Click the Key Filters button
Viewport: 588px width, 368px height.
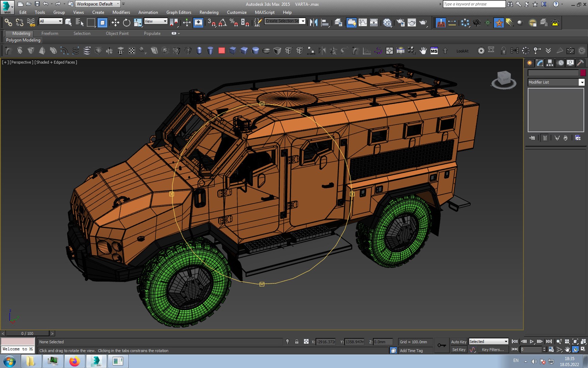(x=492, y=350)
